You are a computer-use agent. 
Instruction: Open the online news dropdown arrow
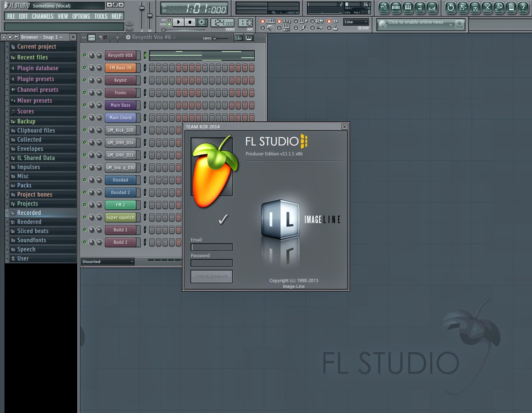coord(451,25)
